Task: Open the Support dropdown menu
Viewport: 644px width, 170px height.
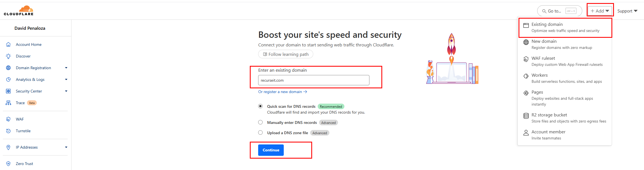Action: 627,11
